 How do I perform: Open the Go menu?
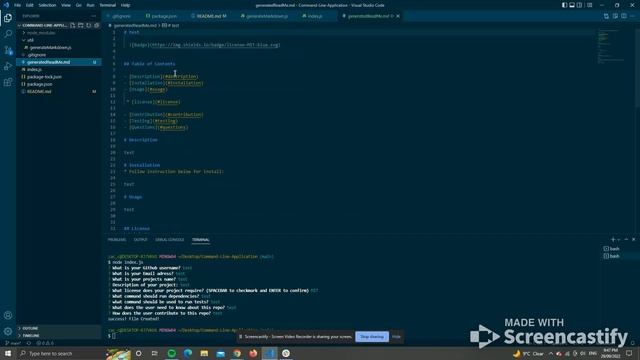[x=78, y=5]
